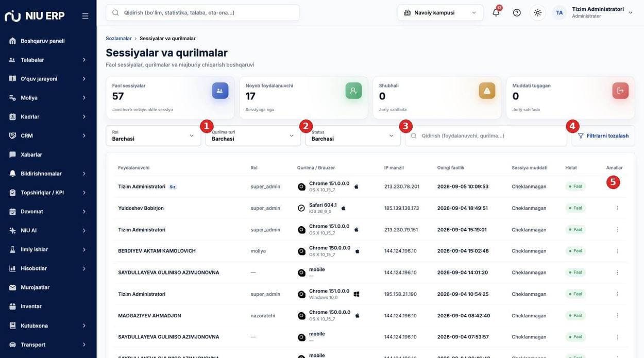
Task: Follow the Sozlamalar breadcrumb link
Action: [x=118, y=38]
